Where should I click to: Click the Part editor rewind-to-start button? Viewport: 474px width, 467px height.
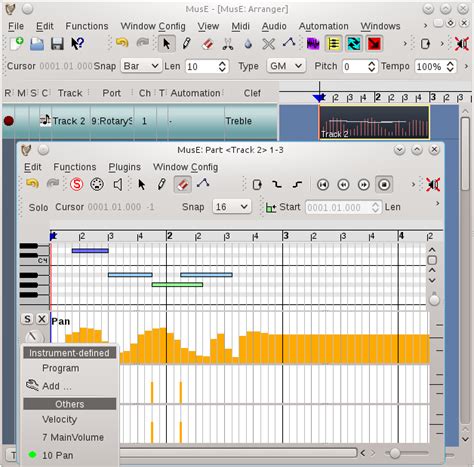point(323,184)
